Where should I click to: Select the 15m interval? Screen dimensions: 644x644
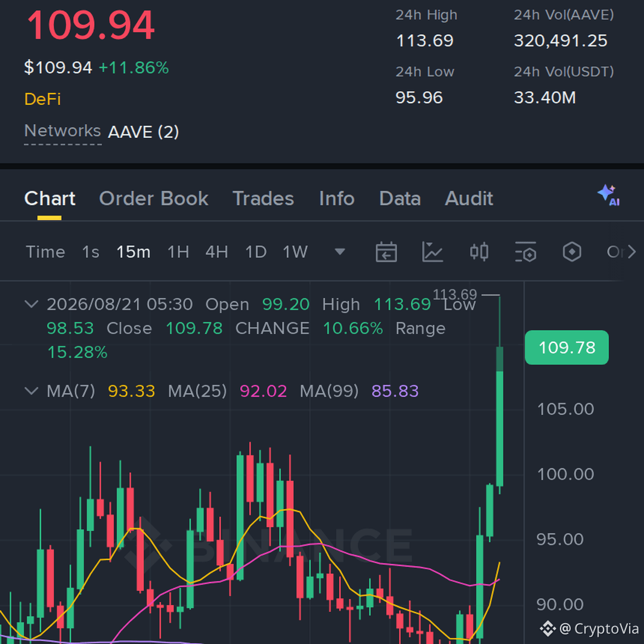[134, 252]
